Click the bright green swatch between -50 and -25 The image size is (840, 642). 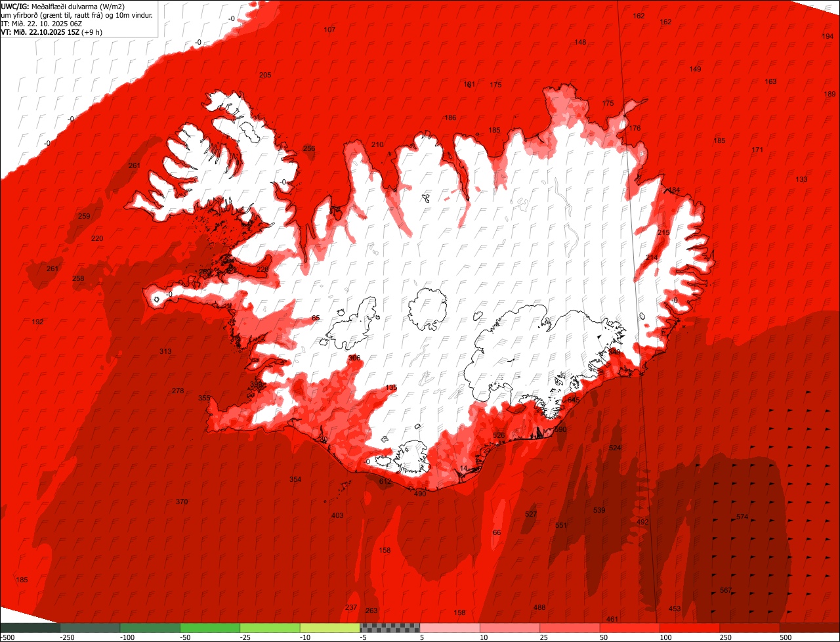click(210, 628)
